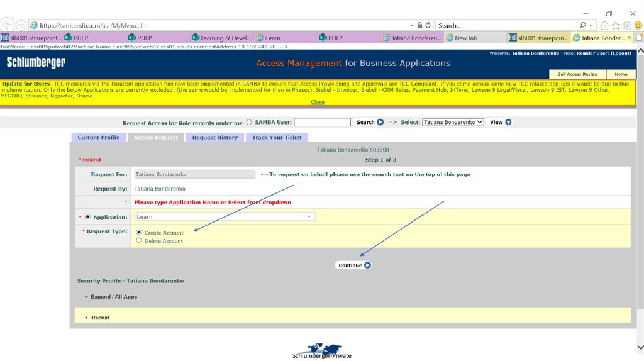
Task: Go to Home in top right
Action: pyautogui.click(x=621, y=74)
